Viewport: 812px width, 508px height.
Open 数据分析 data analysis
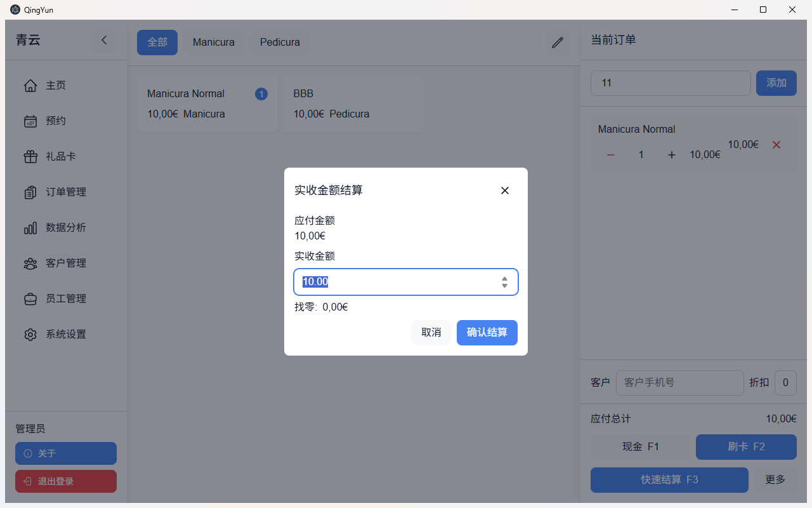tap(66, 227)
